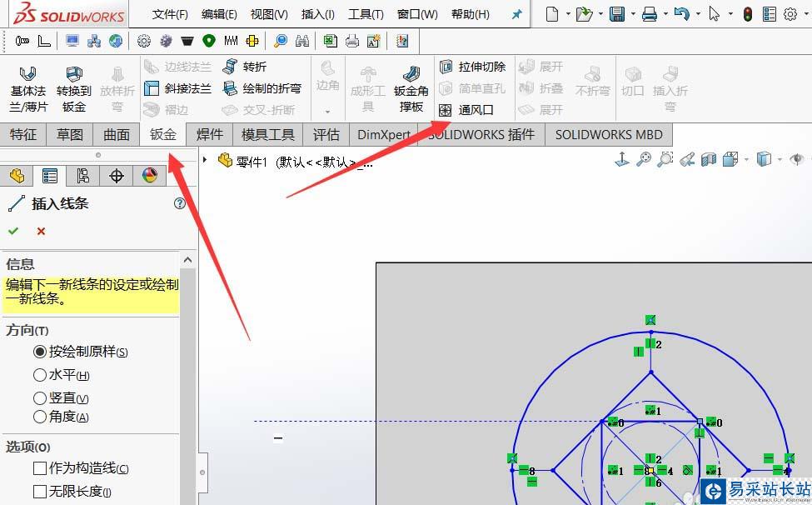Open the Edit (编辑) menu

click(219, 14)
